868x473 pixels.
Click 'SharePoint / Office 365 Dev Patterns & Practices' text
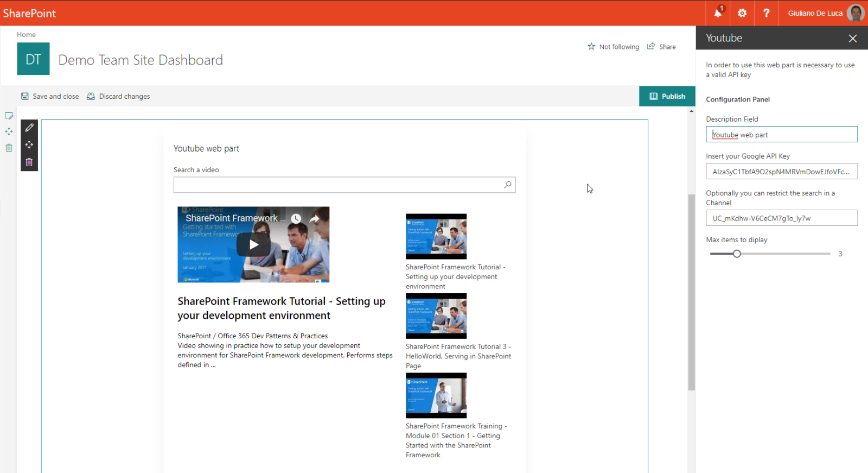(x=253, y=336)
